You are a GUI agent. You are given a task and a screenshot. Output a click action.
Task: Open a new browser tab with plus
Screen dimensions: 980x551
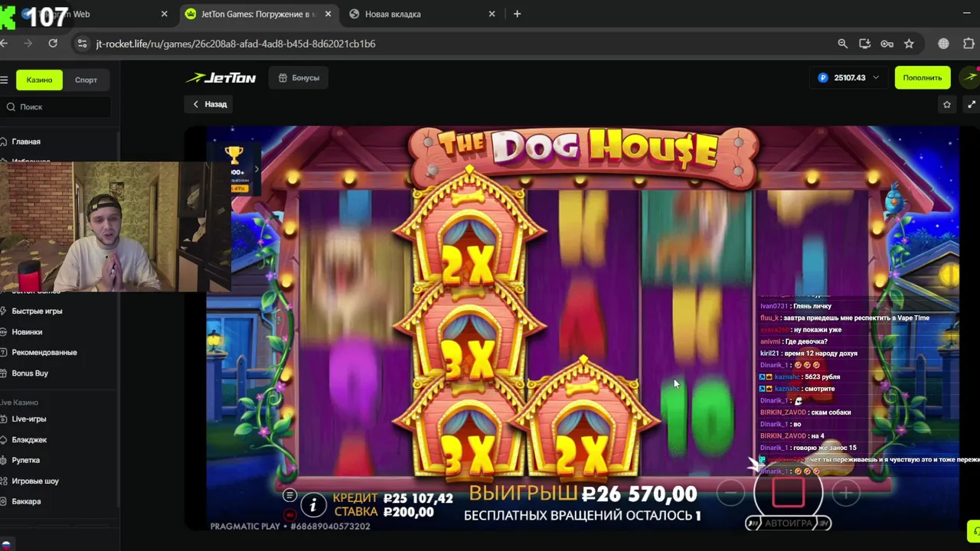pyautogui.click(x=517, y=14)
